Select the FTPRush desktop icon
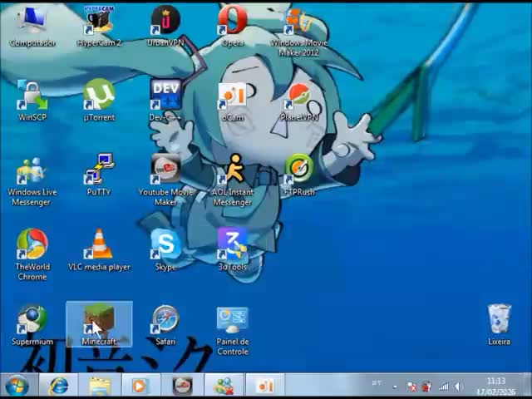532x399 pixels. point(299,171)
